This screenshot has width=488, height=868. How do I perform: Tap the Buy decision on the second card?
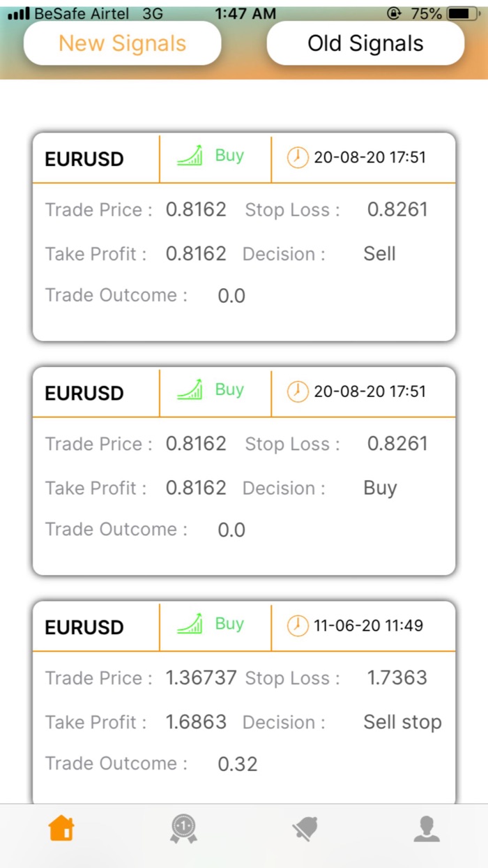point(379,488)
